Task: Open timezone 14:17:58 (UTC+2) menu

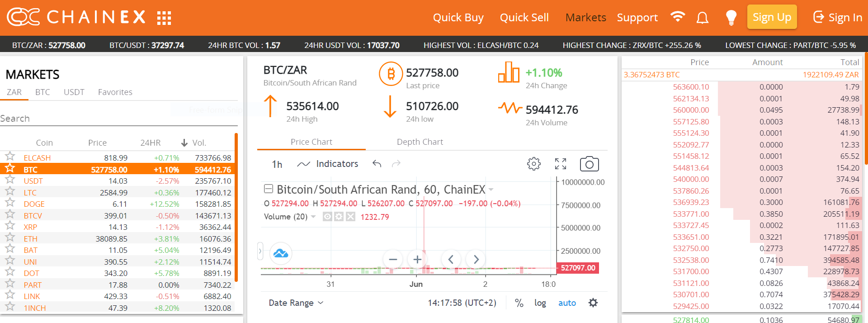Action: [462, 303]
